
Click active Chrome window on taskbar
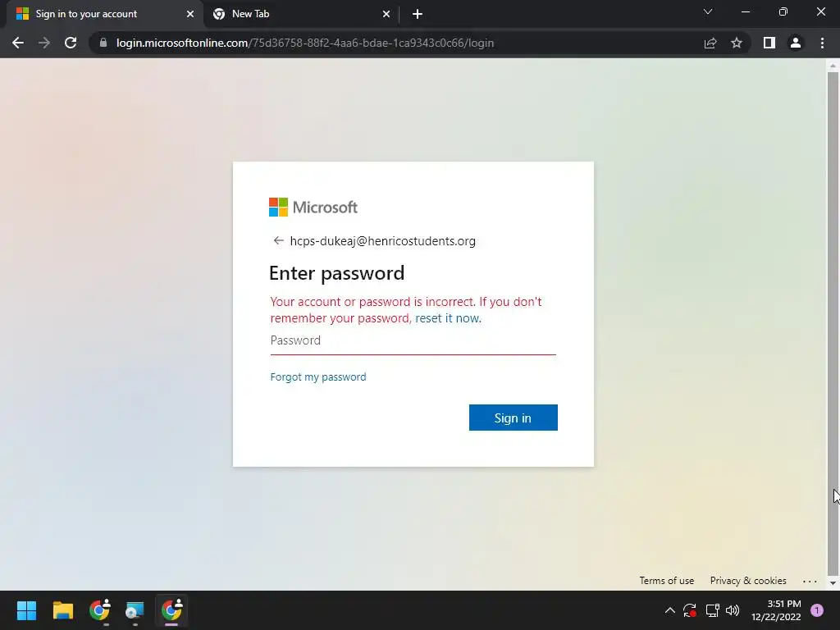(171, 610)
